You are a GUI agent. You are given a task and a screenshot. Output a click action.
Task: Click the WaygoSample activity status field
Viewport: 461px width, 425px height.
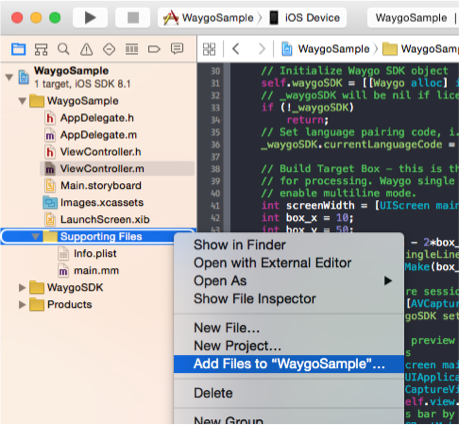click(x=413, y=18)
